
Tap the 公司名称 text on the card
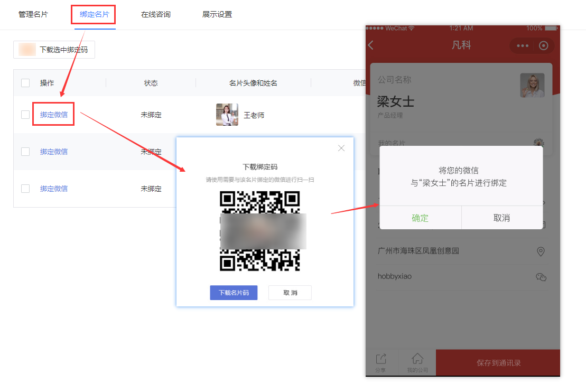(394, 80)
